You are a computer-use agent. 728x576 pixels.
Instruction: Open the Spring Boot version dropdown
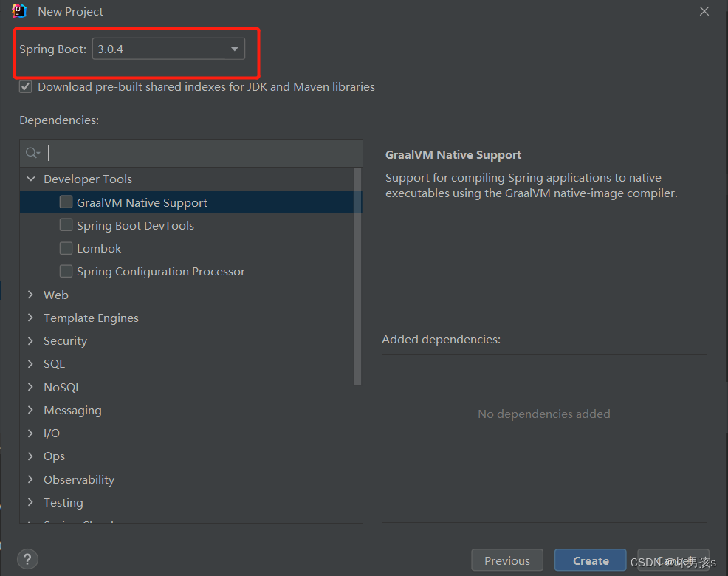click(x=168, y=49)
